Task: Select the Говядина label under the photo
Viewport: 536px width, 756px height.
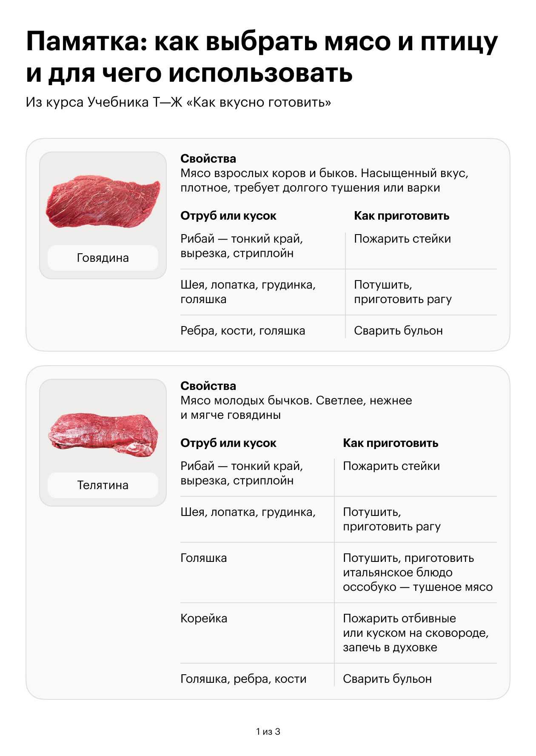Action: (x=103, y=258)
